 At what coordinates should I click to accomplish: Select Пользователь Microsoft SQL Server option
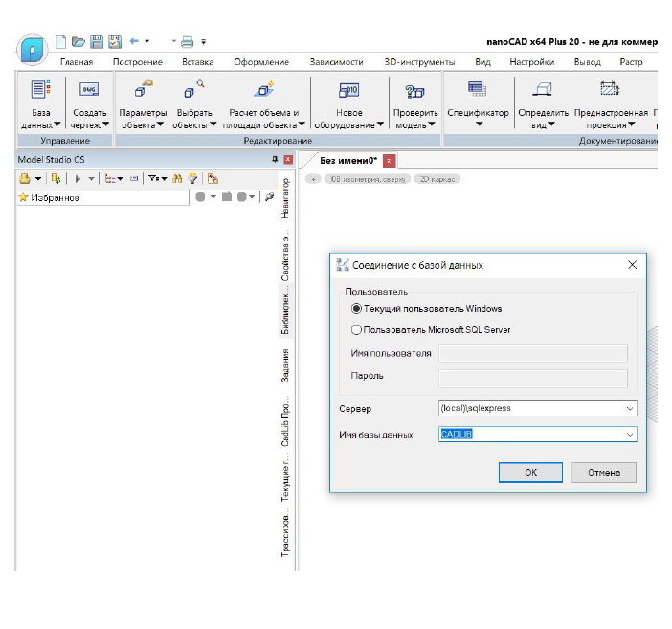coord(430,329)
